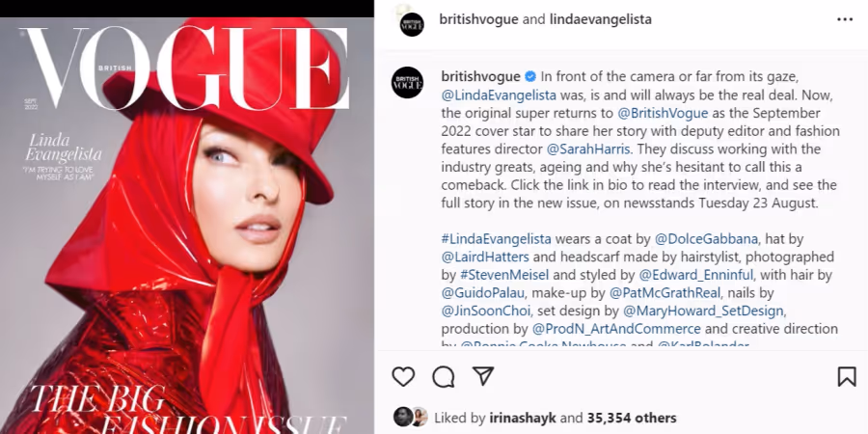
Task: Open the @LairdHatters mention link
Action: click(485, 257)
